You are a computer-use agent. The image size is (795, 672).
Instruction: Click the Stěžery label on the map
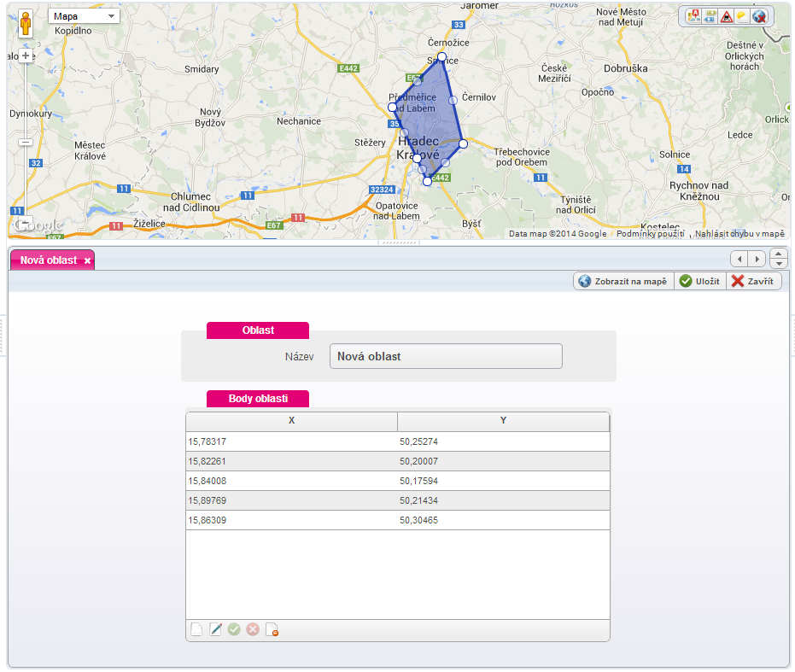point(370,143)
